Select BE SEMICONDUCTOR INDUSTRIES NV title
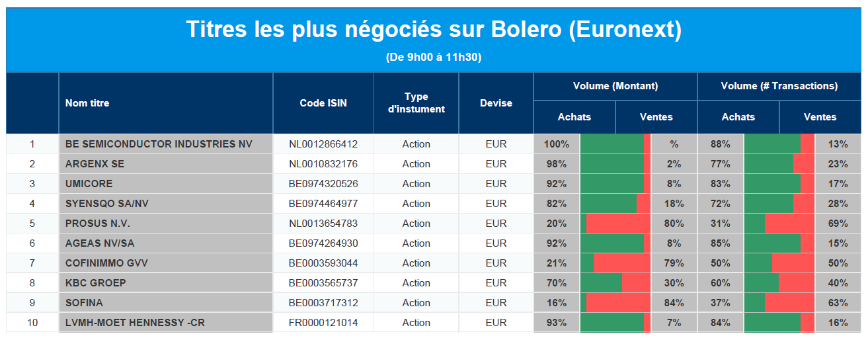The width and height of the screenshot is (868, 338). 159,144
